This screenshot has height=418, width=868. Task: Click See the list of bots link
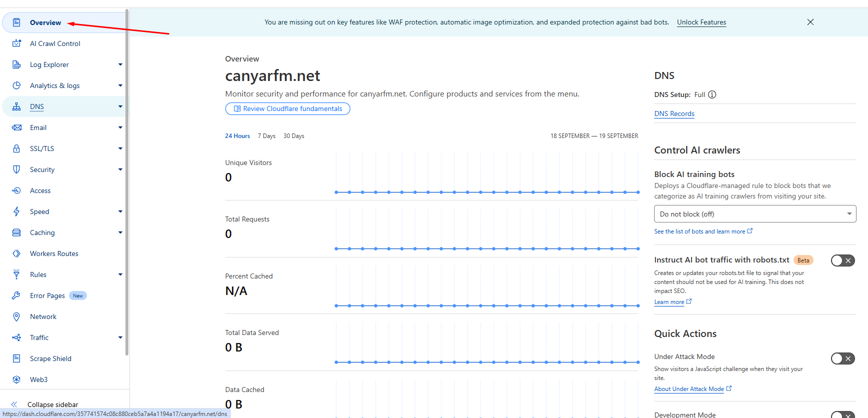(x=703, y=231)
